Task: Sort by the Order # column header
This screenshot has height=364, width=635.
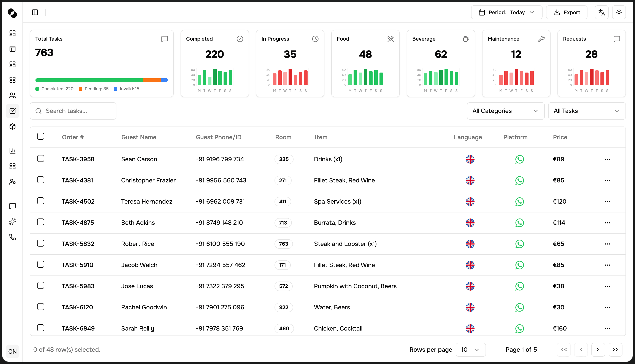Action: coord(73,137)
